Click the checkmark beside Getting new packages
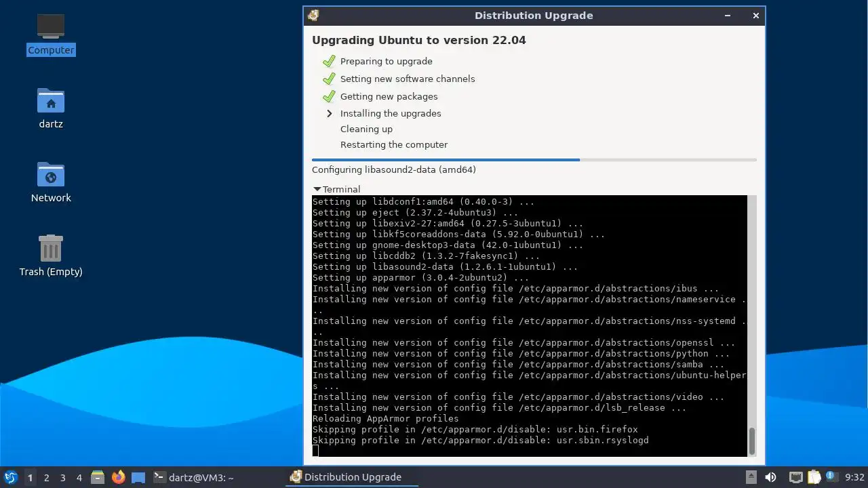This screenshot has height=488, width=868. point(329,96)
